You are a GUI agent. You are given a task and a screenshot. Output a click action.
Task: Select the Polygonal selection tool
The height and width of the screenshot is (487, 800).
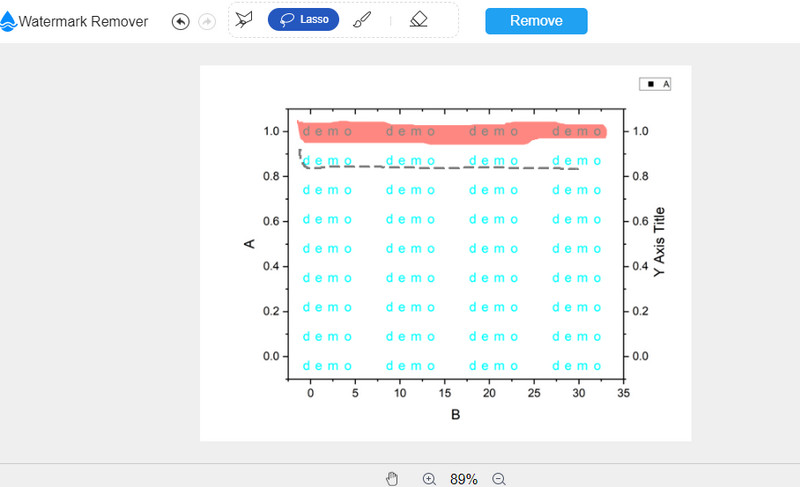coord(244,19)
